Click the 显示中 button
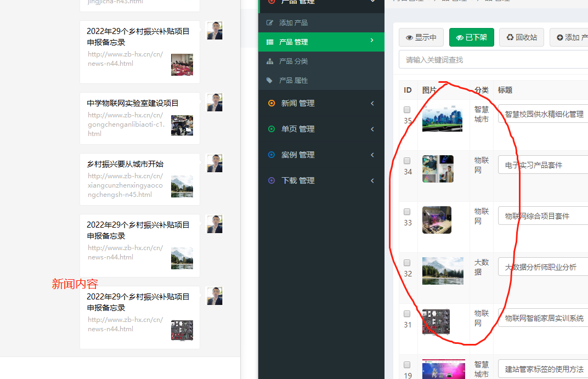This screenshot has height=379, width=588. tap(421, 37)
